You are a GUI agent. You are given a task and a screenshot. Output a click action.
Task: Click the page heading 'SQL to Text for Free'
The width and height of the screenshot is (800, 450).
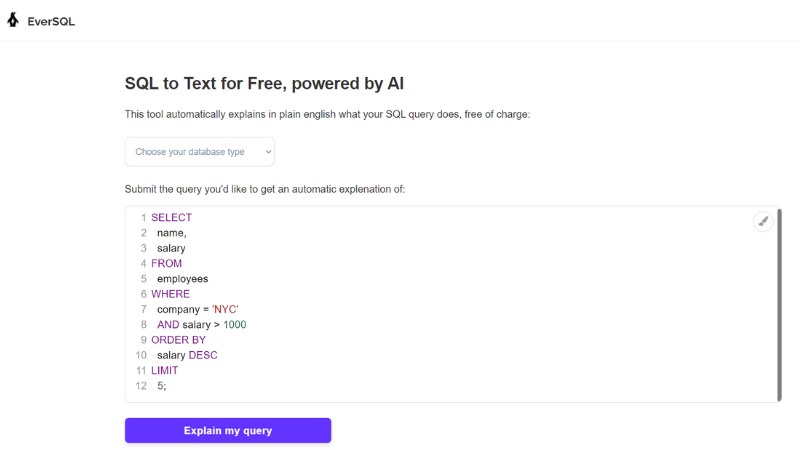206,83
